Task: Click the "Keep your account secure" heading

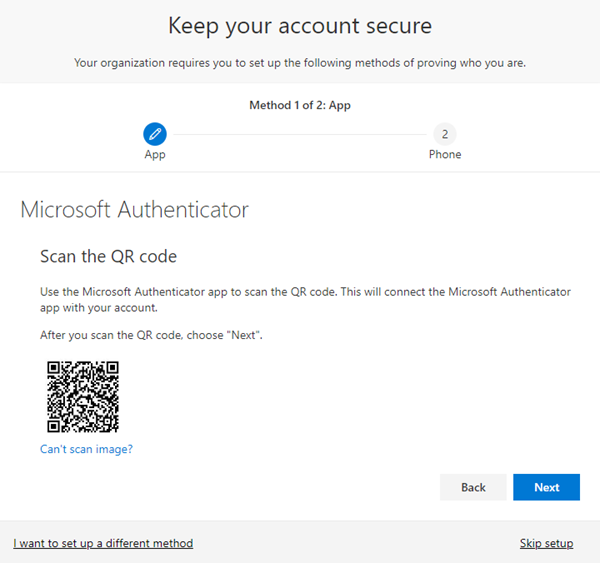Action: 299,25
